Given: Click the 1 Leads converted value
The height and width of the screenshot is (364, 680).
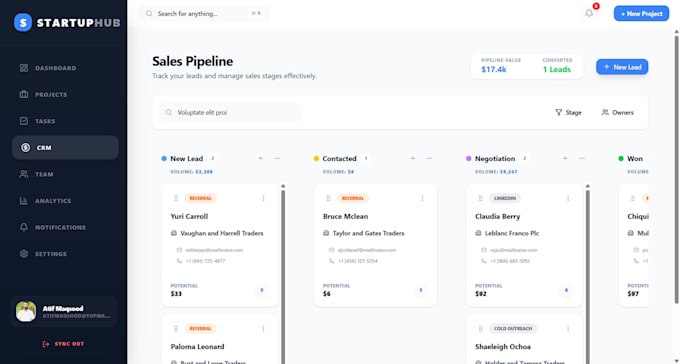Looking at the screenshot, I should (x=557, y=69).
